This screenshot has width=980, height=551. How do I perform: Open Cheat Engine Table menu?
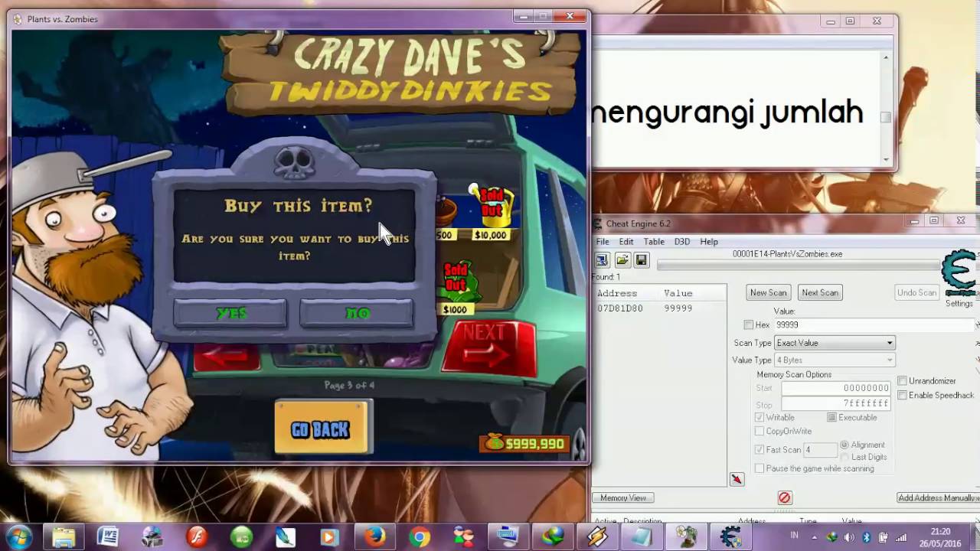pos(653,242)
